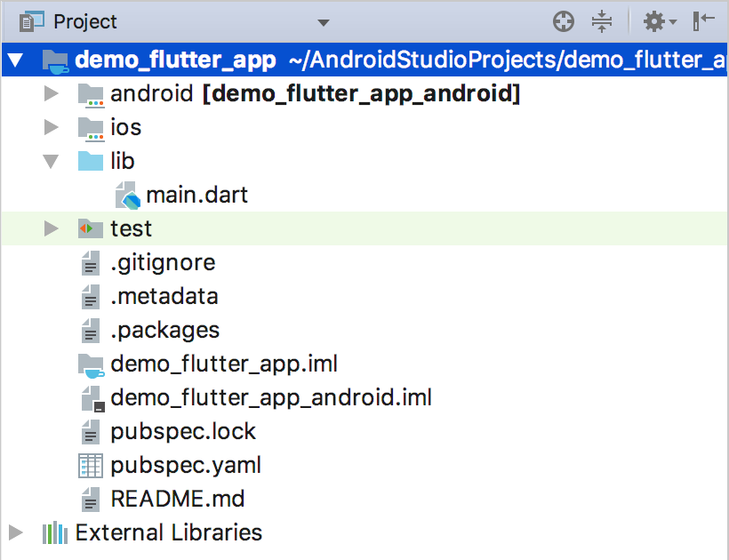This screenshot has width=729, height=560.
Task: Select demo_flutter_app_android.iml file
Action: [271, 398]
